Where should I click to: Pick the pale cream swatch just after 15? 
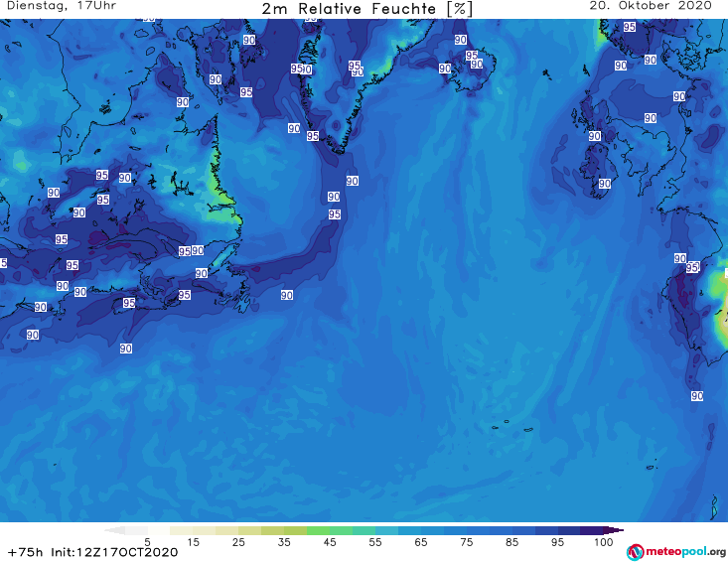pos(205,530)
